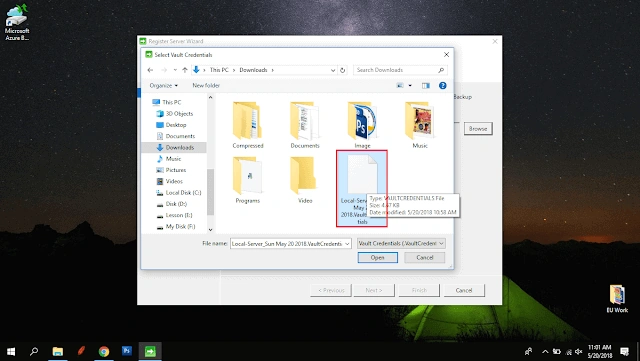Viewport: 640px width, 361px height.
Task: Click the navigation pane scrollbar thumb
Action: pyautogui.click(x=210, y=192)
